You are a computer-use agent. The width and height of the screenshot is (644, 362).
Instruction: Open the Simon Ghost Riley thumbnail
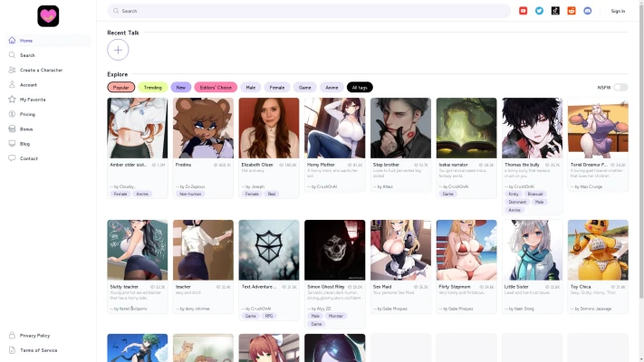coord(335,250)
